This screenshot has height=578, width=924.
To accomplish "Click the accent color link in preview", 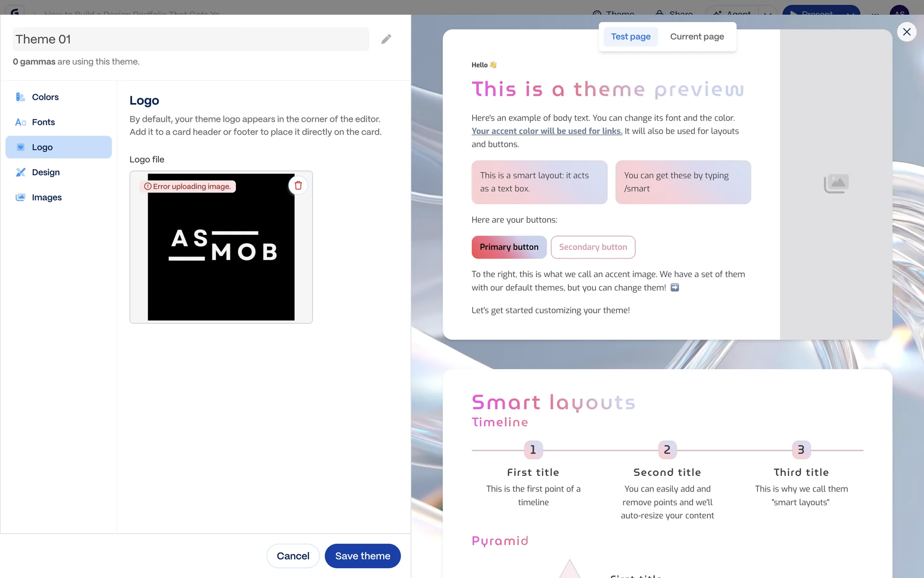I will click(547, 131).
